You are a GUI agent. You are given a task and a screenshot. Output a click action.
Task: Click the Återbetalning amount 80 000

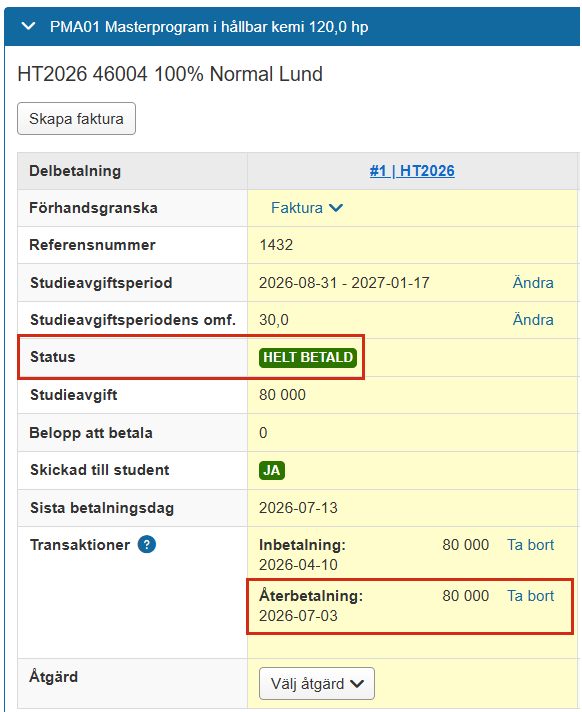click(465, 595)
